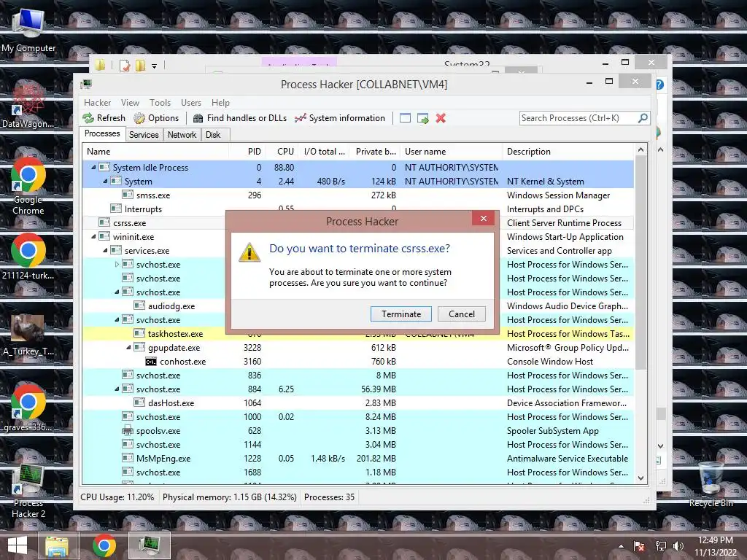Sort by the Name column header
This screenshot has width=747, height=560.
(x=156, y=152)
